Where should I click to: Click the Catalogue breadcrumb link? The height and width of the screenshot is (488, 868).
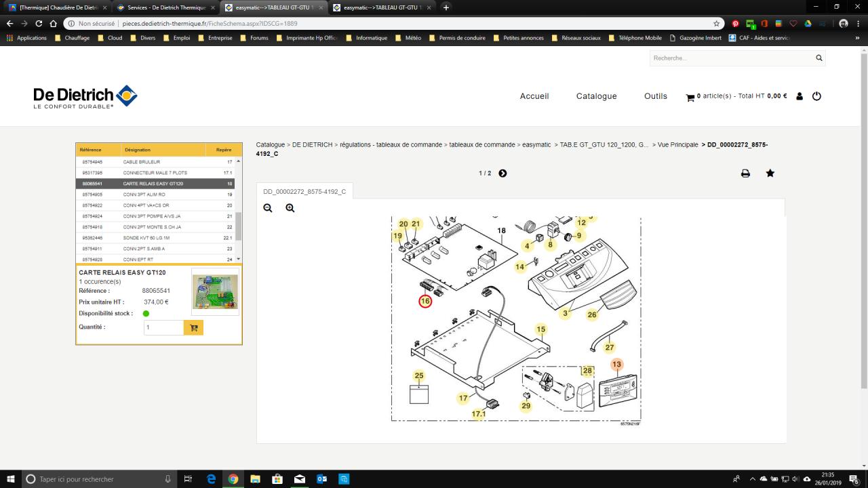[271, 145]
